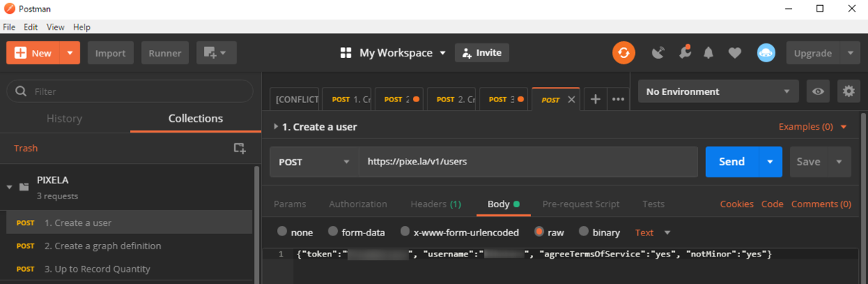Open the New button dropdown arrow
Viewport: 868px width, 284px height.
point(69,53)
